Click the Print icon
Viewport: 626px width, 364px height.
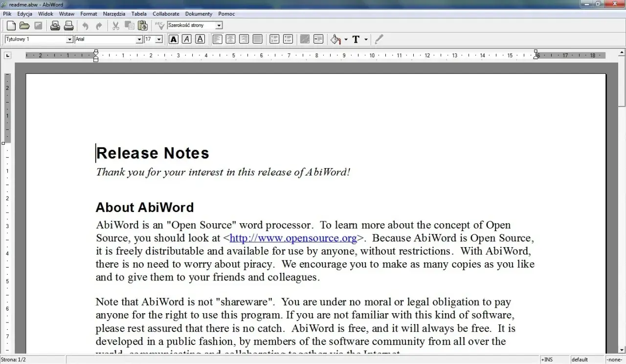click(69, 25)
